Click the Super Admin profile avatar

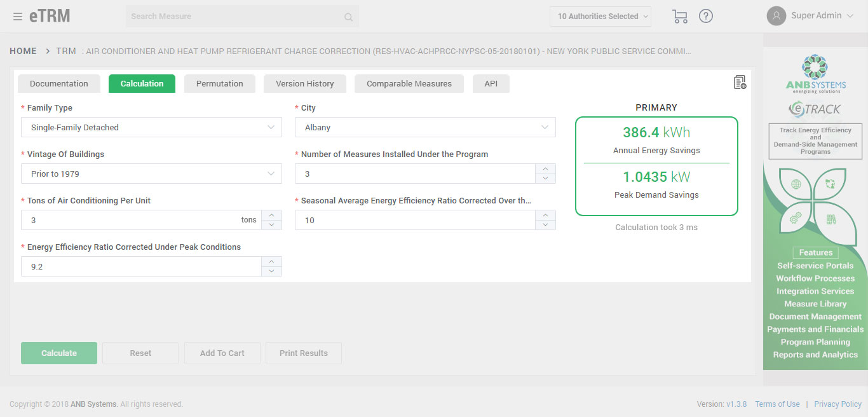(776, 15)
